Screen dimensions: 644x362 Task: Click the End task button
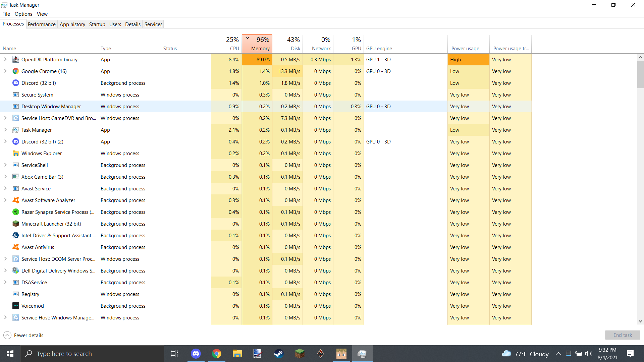click(623, 335)
